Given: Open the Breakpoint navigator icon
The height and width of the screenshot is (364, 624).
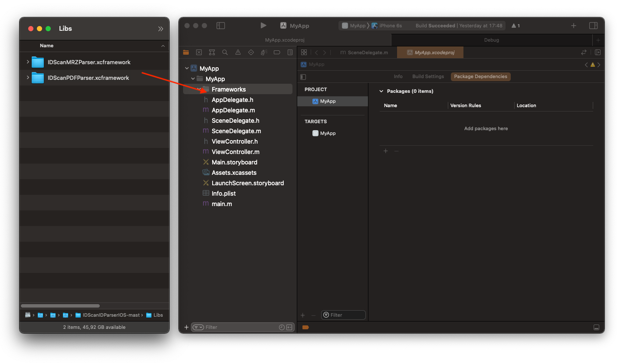Looking at the screenshot, I should click(x=277, y=52).
